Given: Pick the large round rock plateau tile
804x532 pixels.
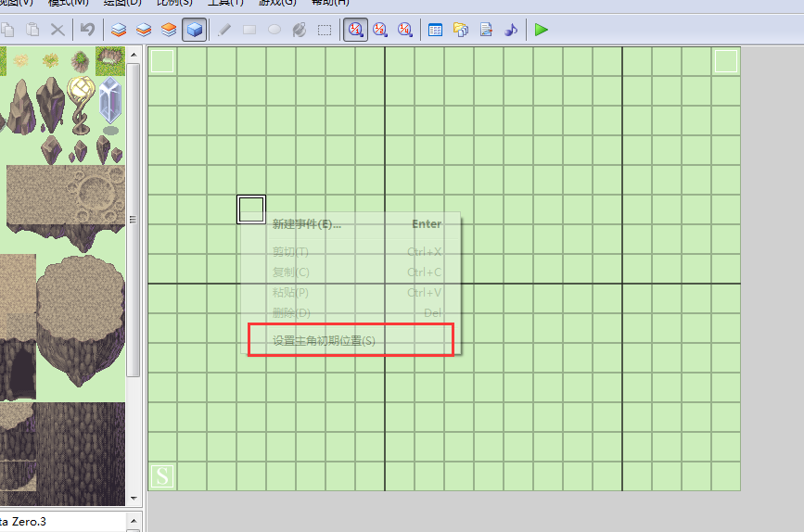Looking at the screenshot, I should pyautogui.click(x=81, y=321).
